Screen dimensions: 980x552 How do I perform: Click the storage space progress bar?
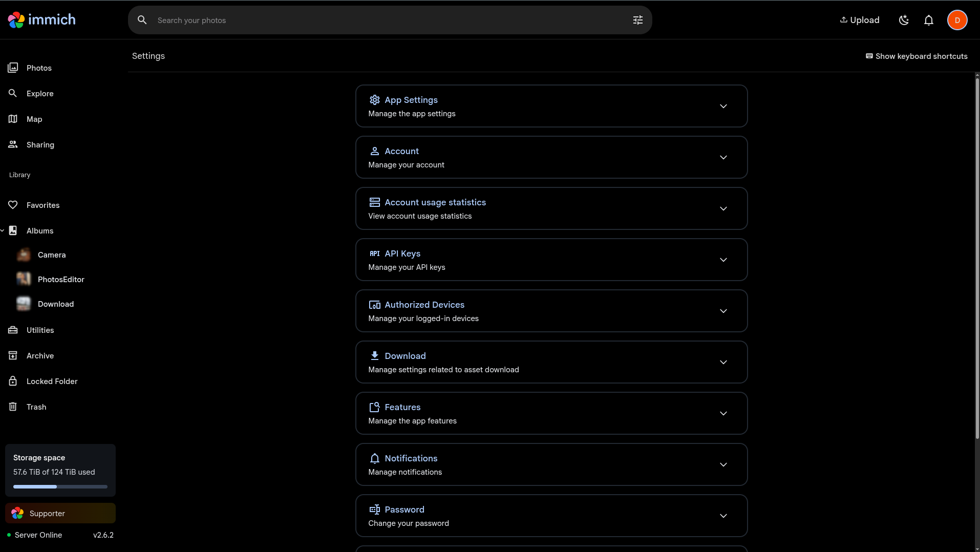pos(60,486)
